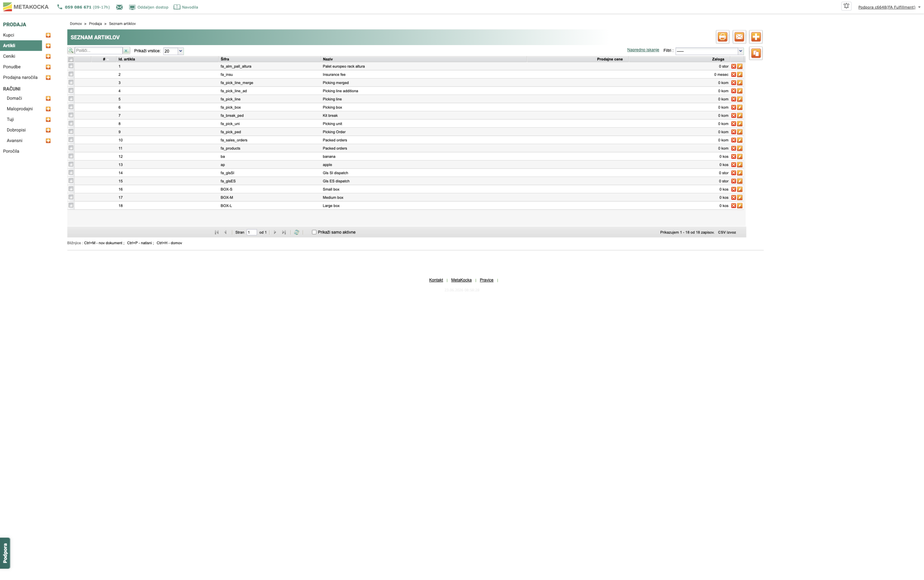Viewport: 924px width, 580px height.
Task: Open the Podpora c6648 user account menu
Action: coord(889,7)
